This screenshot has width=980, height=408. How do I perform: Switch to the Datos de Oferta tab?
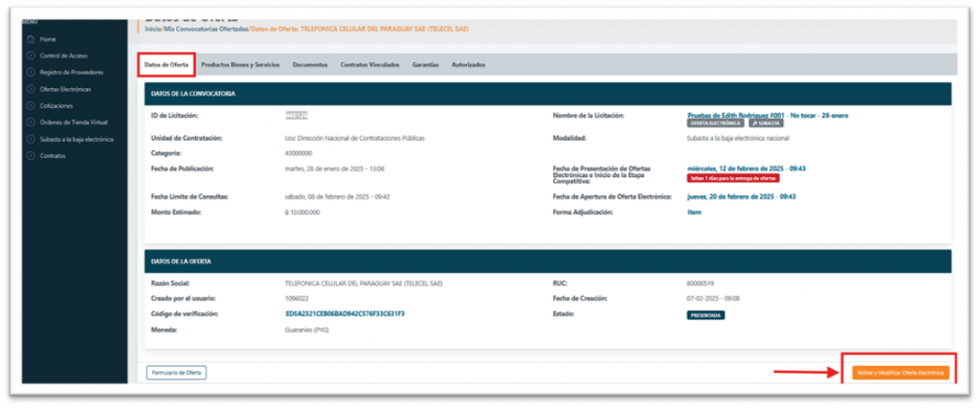tap(166, 65)
